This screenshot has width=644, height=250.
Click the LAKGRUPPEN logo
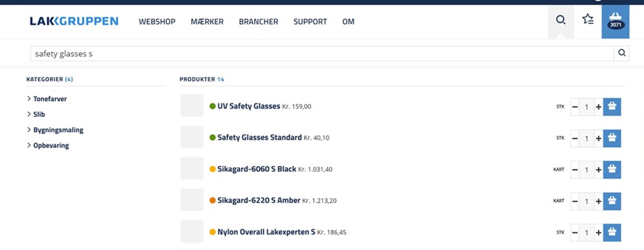[74, 21]
